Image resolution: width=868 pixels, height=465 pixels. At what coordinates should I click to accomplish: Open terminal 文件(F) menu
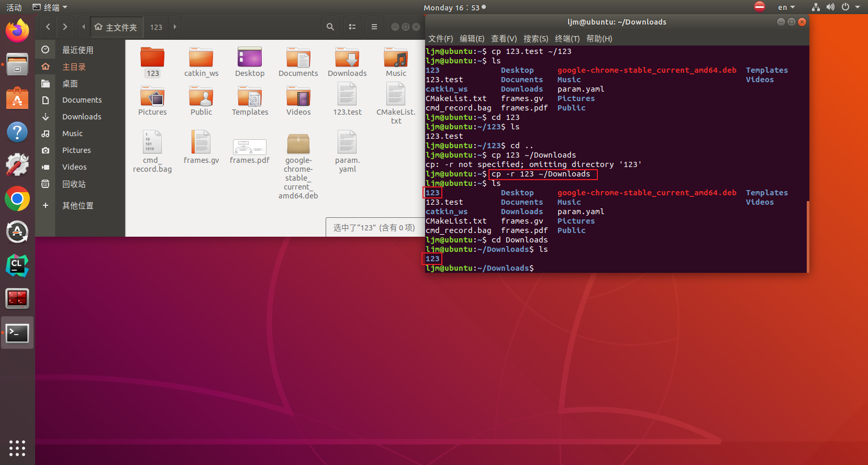[441, 38]
